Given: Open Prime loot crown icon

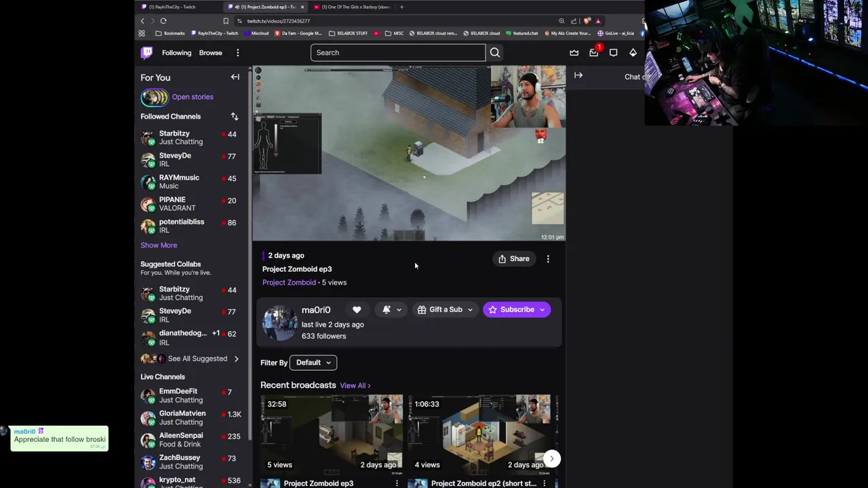Looking at the screenshot, I should (x=574, y=52).
